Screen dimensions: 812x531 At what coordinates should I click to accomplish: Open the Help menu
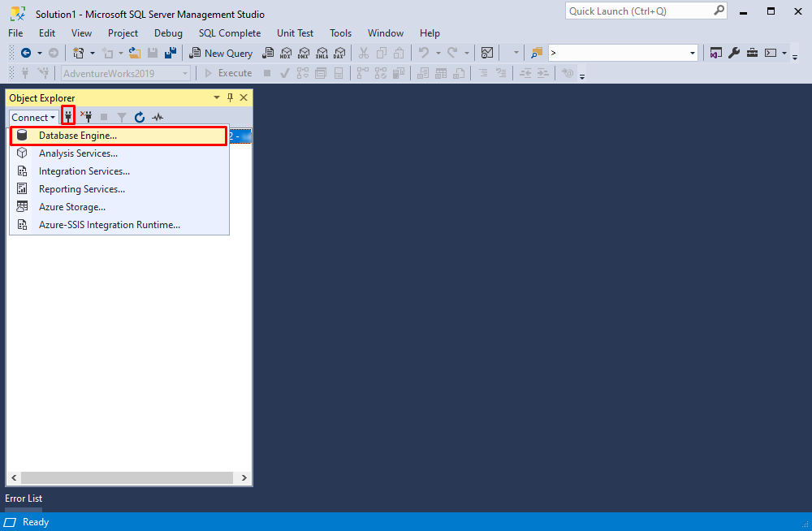(430, 33)
